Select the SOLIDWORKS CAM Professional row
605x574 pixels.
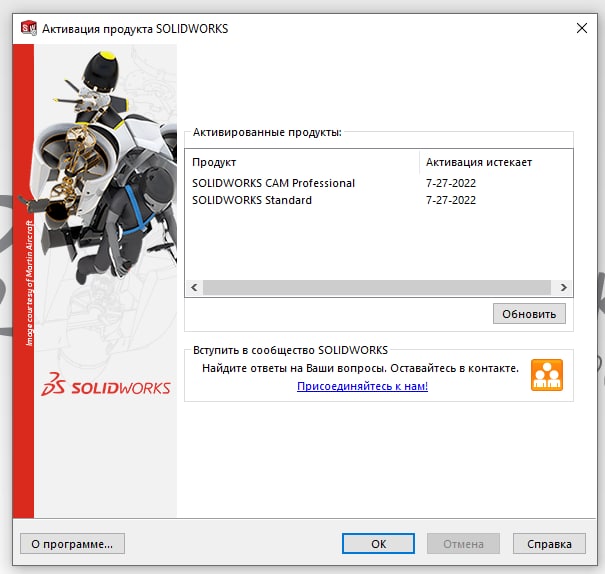pos(379,183)
